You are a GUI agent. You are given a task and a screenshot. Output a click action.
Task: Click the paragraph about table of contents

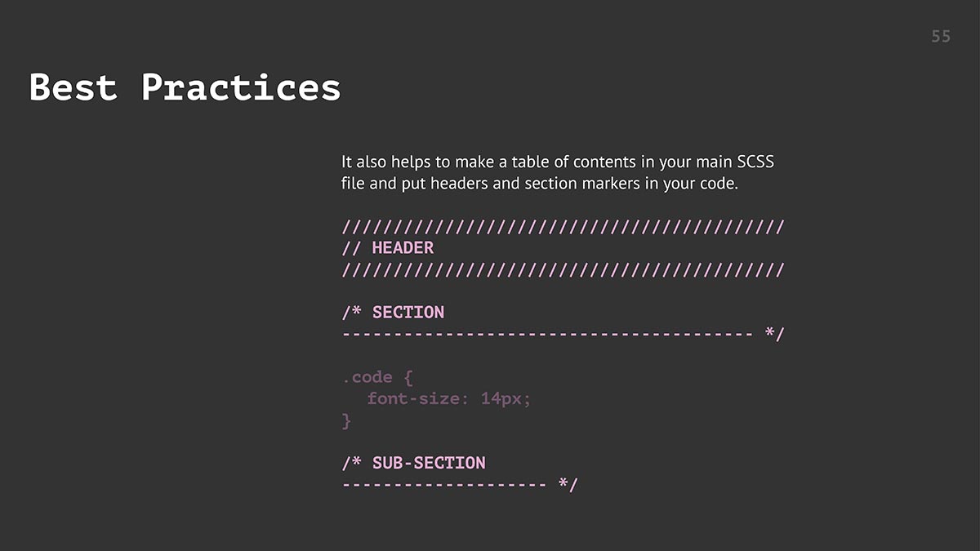click(558, 172)
